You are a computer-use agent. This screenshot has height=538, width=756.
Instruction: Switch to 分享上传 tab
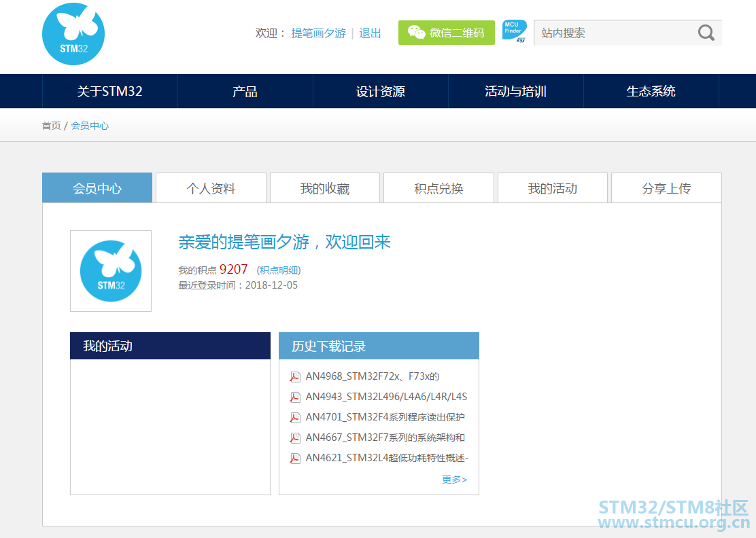click(x=666, y=188)
